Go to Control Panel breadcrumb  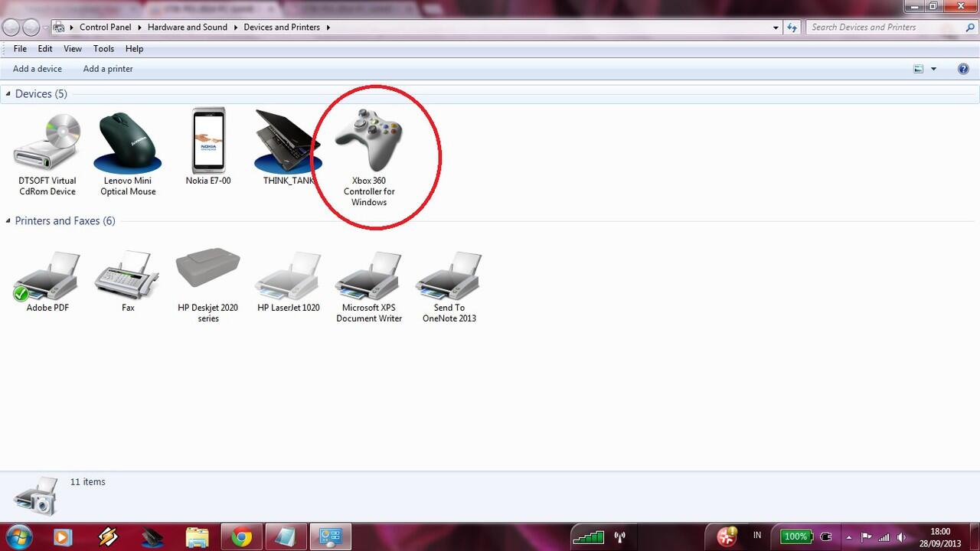click(106, 28)
